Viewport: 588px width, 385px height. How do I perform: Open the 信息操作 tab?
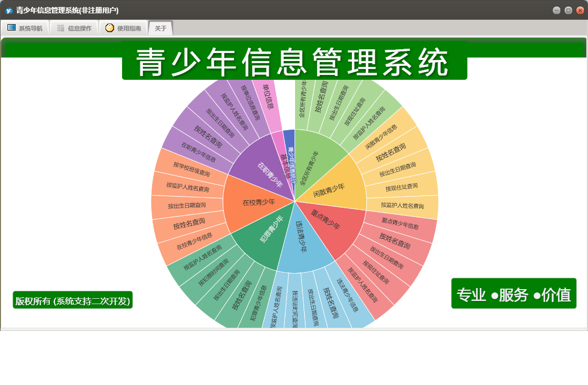point(74,28)
